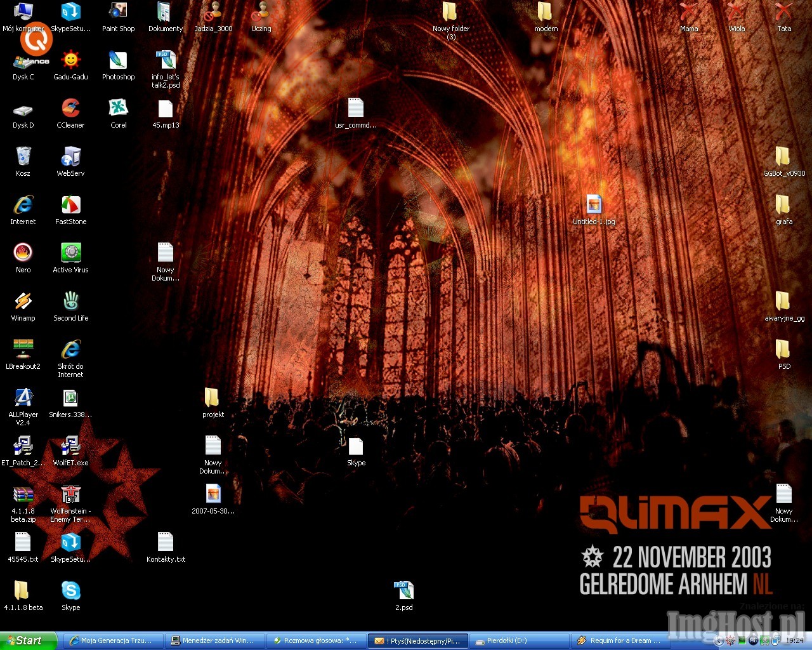Launch Photoshop from desktop
This screenshot has height=650, width=812.
[x=118, y=65]
